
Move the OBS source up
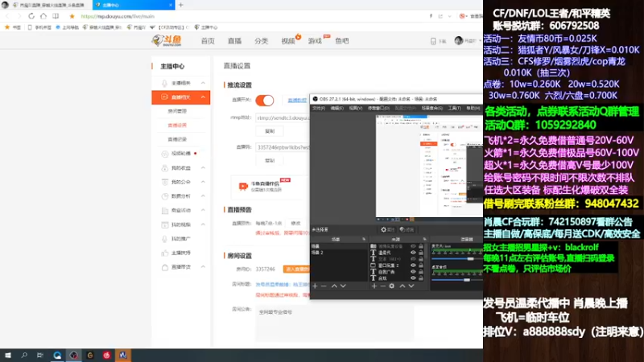(402, 286)
